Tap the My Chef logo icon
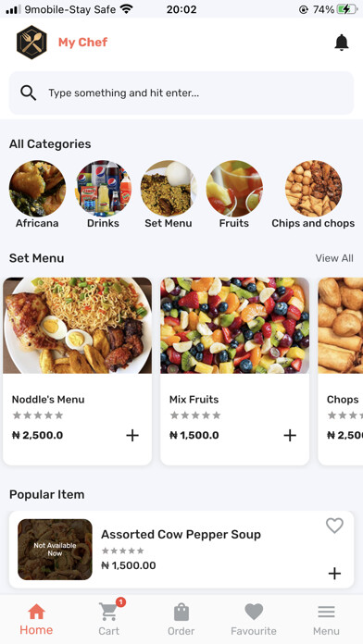This screenshot has height=644, width=363. [31, 43]
